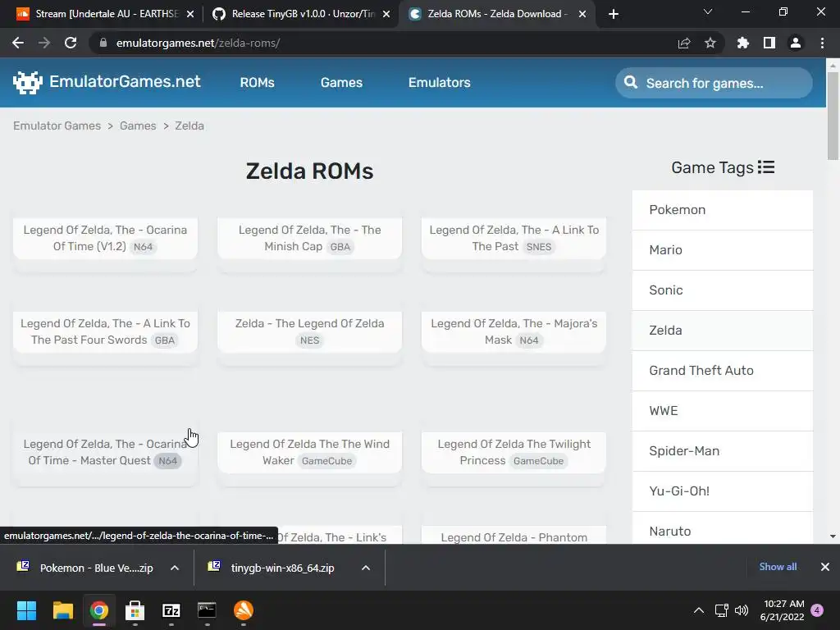Open the Games menu
The image size is (840, 630).
(x=341, y=83)
